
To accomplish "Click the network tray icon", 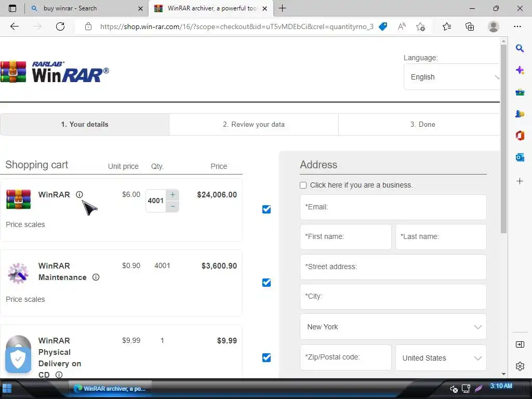I will point(465,389).
